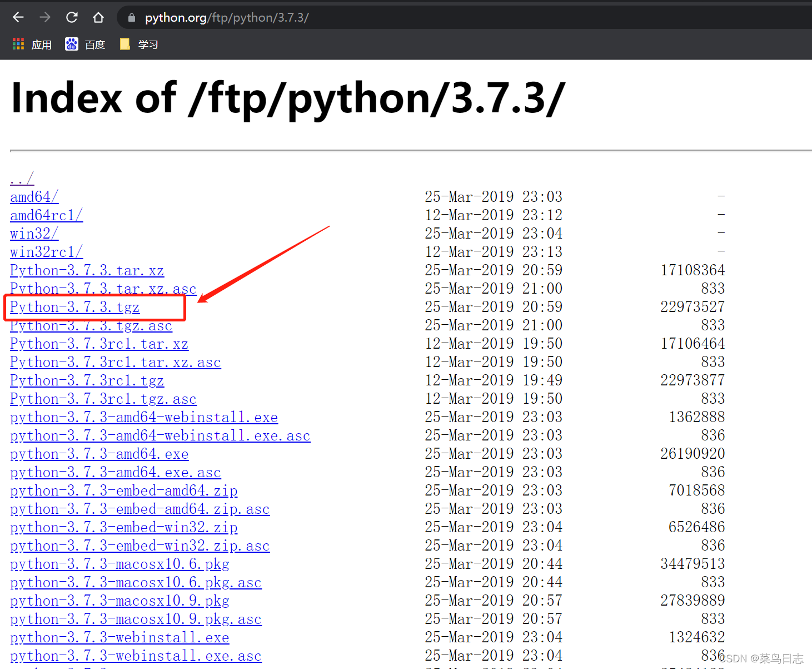This screenshot has width=812, height=669.
Task: Download python-3.7.3-amd64.exe installer
Action: [x=99, y=454]
